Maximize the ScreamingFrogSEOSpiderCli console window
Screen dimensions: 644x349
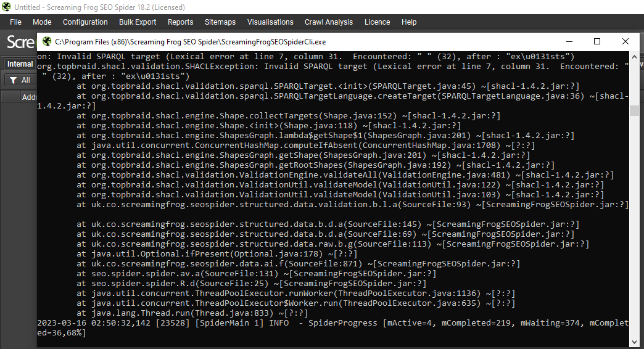(597, 41)
